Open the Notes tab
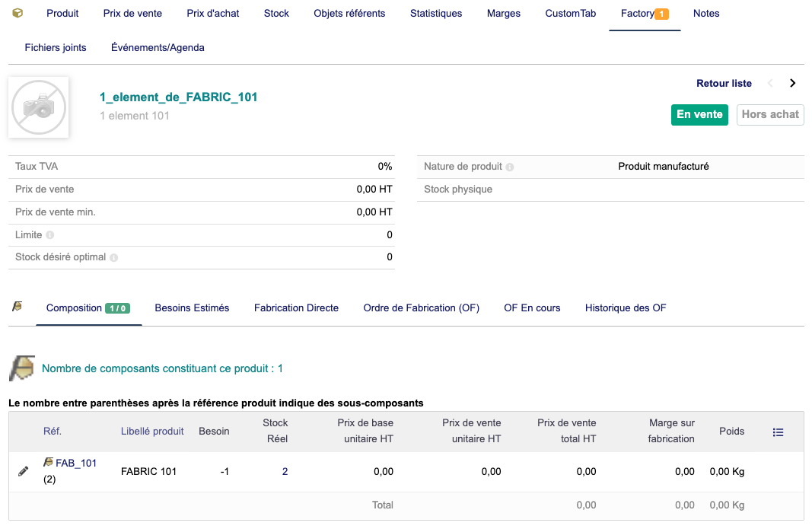This screenshot has width=812, height=529. click(706, 14)
